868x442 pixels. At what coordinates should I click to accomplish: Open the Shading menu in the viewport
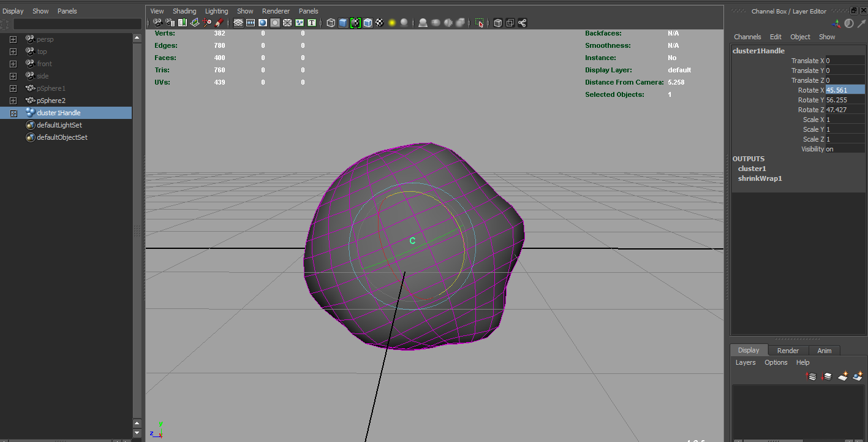point(184,10)
